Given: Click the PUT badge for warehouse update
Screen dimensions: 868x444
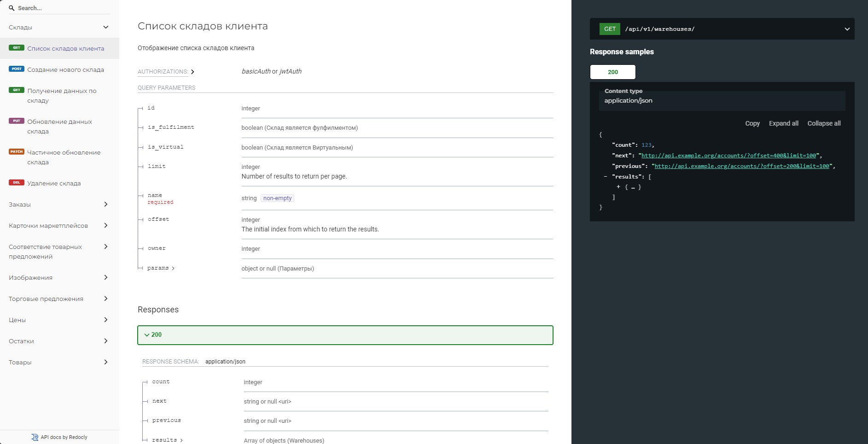Looking at the screenshot, I should (17, 121).
